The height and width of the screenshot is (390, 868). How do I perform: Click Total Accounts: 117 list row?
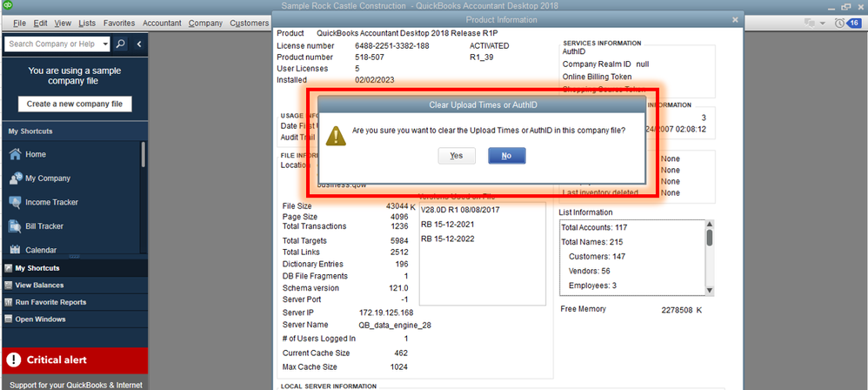coord(594,227)
